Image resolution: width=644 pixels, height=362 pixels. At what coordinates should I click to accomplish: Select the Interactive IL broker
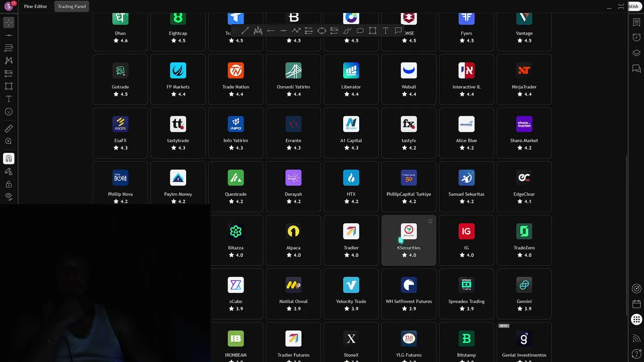tap(466, 79)
